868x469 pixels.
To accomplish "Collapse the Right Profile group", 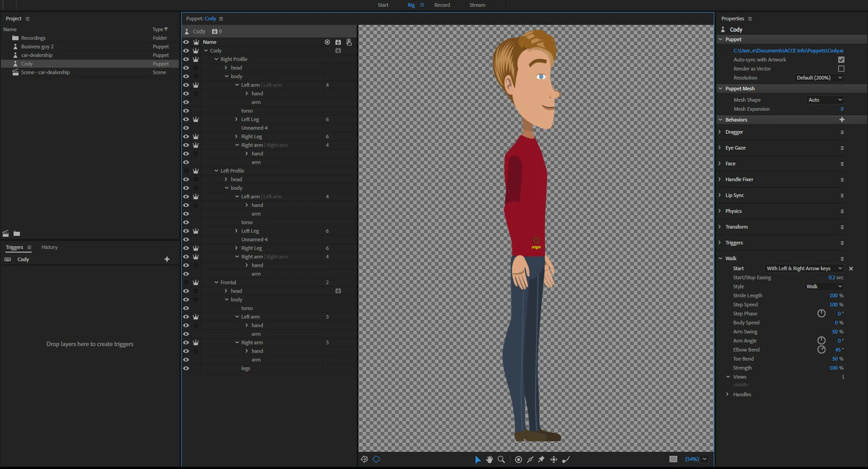I will point(216,59).
